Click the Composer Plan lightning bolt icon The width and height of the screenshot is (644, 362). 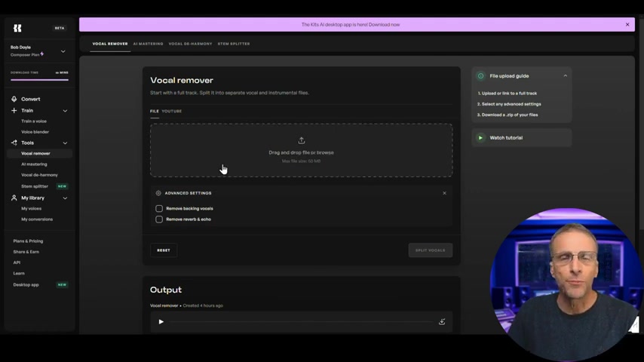pyautogui.click(x=42, y=54)
